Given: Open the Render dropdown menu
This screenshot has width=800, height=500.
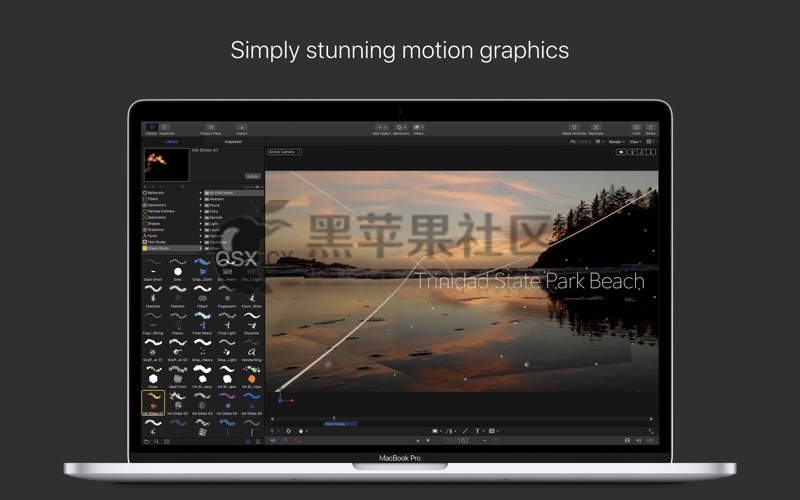Looking at the screenshot, I should 617,142.
